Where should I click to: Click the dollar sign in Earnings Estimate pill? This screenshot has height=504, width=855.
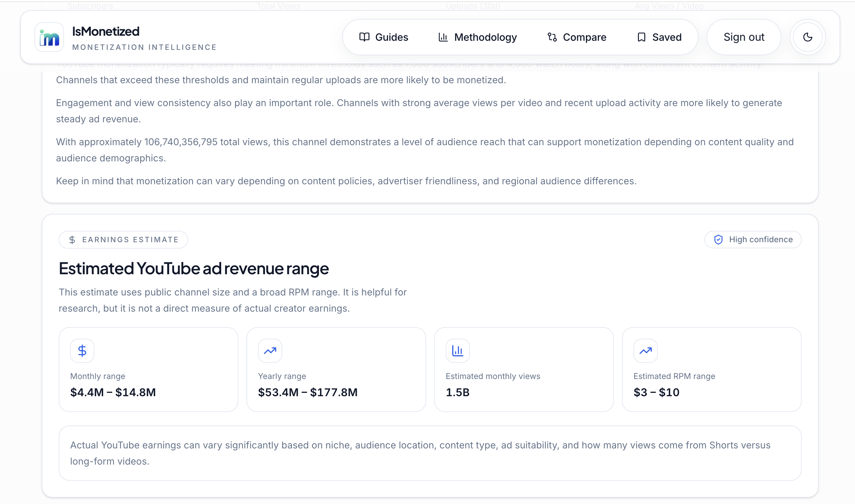tap(72, 240)
